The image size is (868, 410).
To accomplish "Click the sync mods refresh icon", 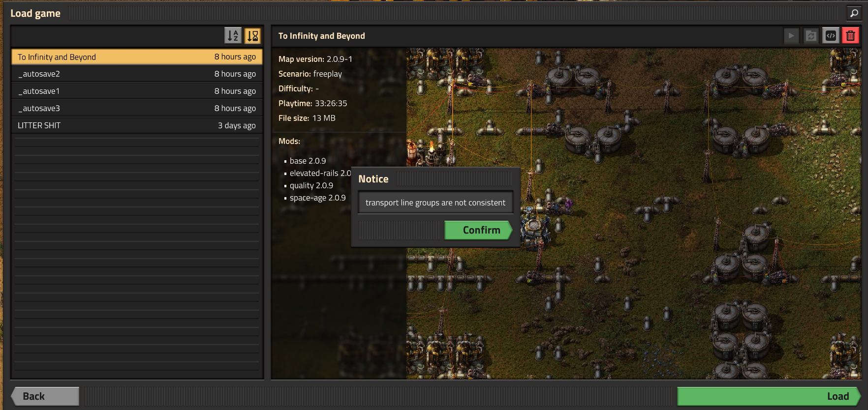I will pos(811,35).
